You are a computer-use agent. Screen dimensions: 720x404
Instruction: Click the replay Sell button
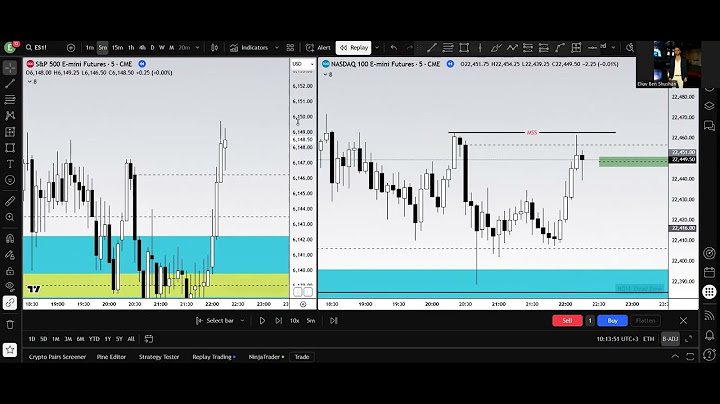tap(567, 320)
